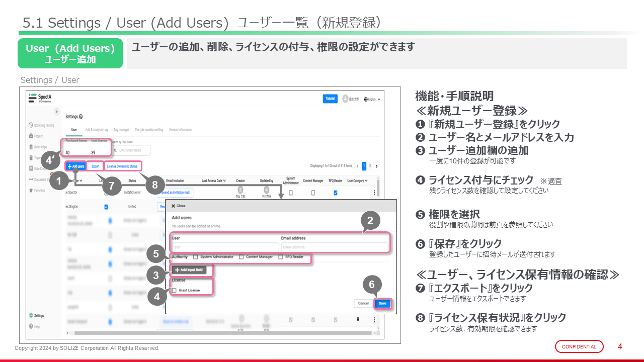Open the Version Information tab
Viewport: 644px width, 362px height.
coord(181,130)
